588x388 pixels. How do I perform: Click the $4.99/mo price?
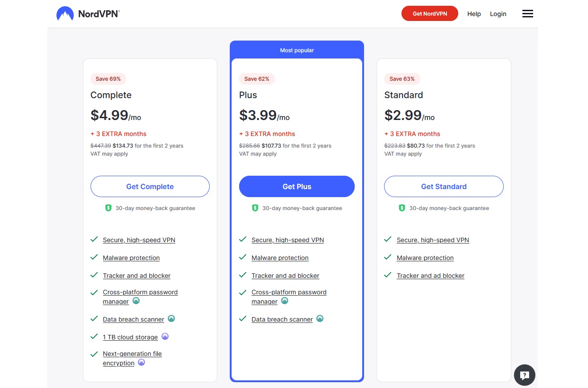point(116,115)
